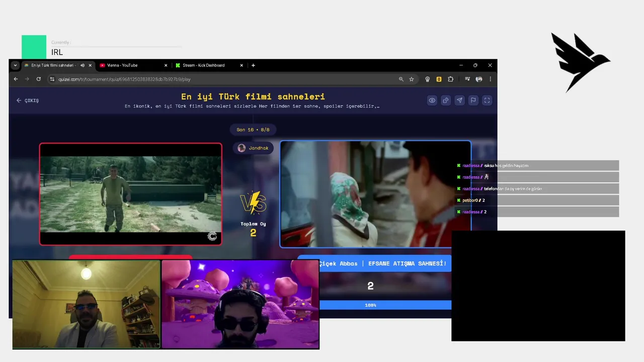Toggle fullscreen icon in quiz header
Image resolution: width=644 pixels, height=362 pixels.
(x=487, y=101)
